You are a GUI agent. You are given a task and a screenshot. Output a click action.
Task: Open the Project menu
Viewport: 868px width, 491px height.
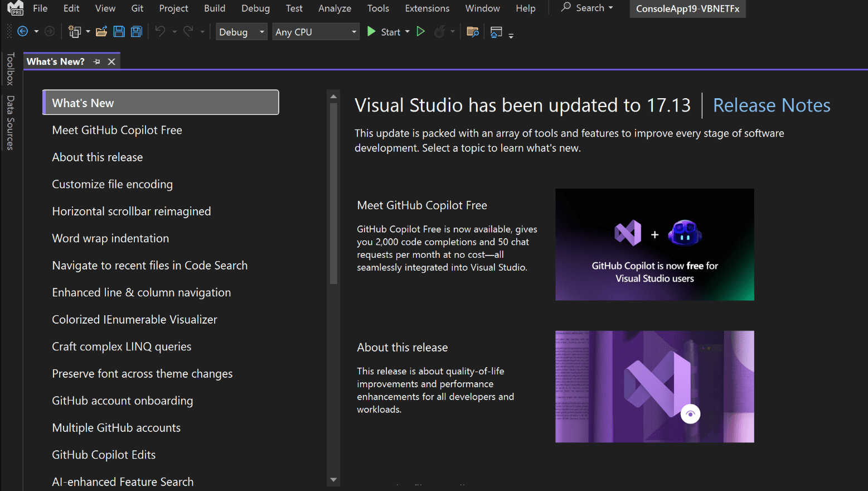(173, 8)
